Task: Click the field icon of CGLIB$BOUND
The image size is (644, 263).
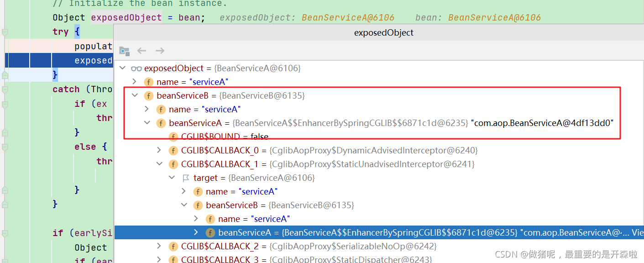Action: click(173, 137)
